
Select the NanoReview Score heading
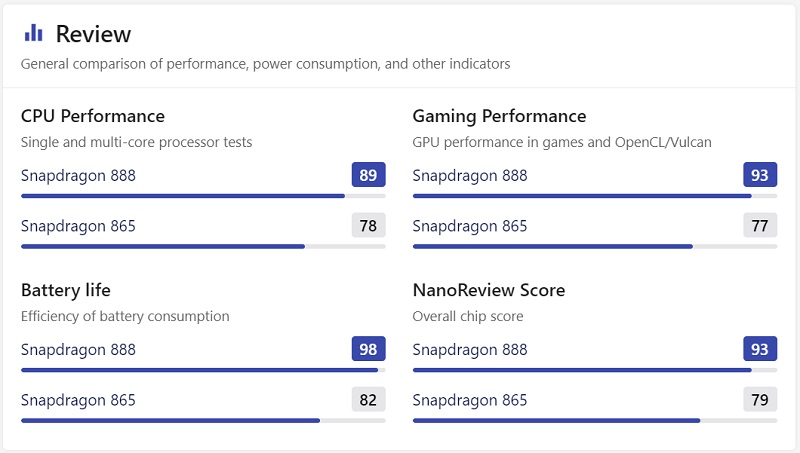489,290
